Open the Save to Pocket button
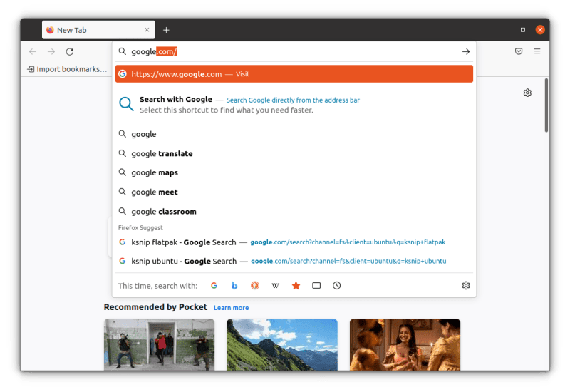This screenshot has height=392, width=570. 519,51
